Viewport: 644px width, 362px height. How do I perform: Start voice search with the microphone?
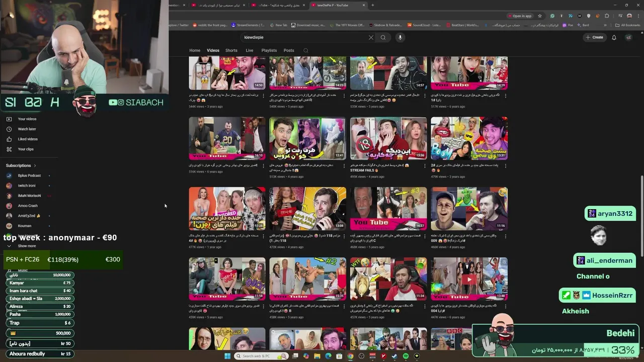coord(400,37)
